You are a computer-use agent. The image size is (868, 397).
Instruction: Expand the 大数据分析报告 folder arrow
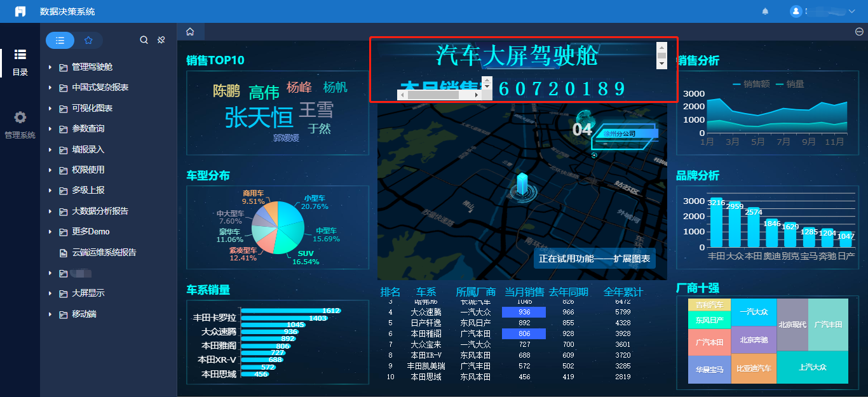[50, 212]
